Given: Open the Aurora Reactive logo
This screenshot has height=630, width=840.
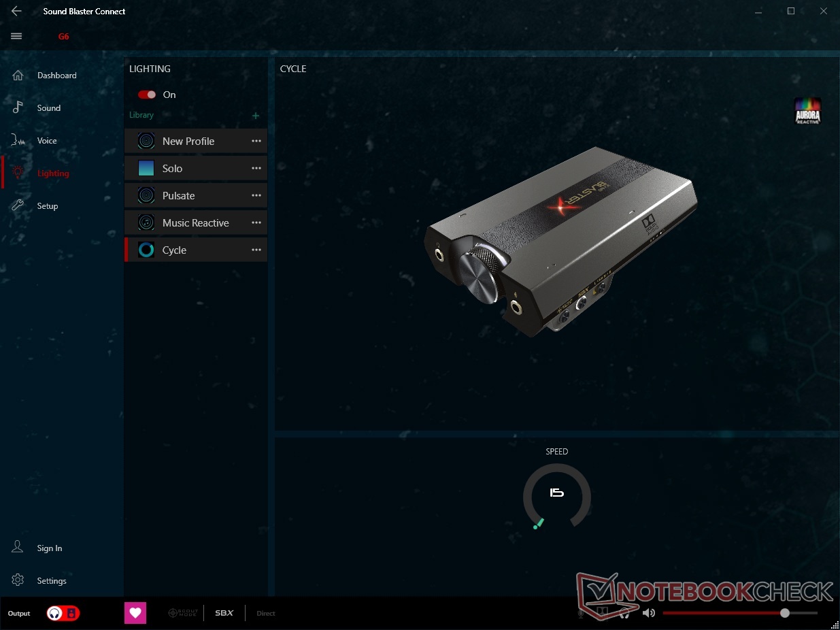Looking at the screenshot, I should 808,111.
